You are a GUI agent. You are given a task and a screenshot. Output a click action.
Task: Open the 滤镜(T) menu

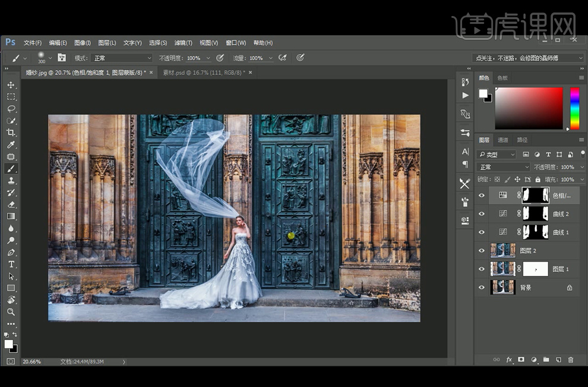click(183, 43)
